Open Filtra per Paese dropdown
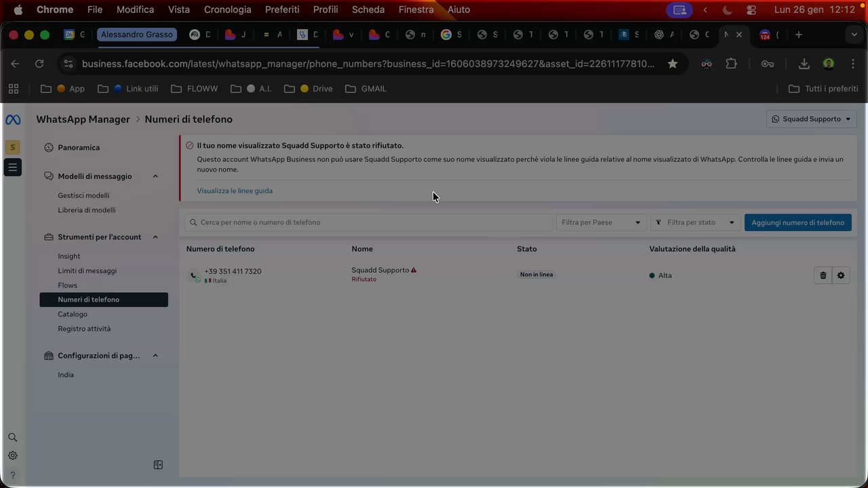This screenshot has height=488, width=868. pyautogui.click(x=601, y=222)
